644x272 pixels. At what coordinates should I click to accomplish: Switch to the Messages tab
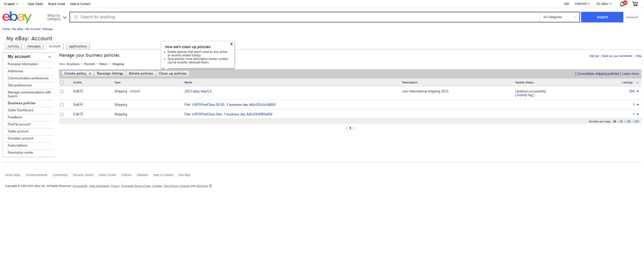[x=34, y=47]
